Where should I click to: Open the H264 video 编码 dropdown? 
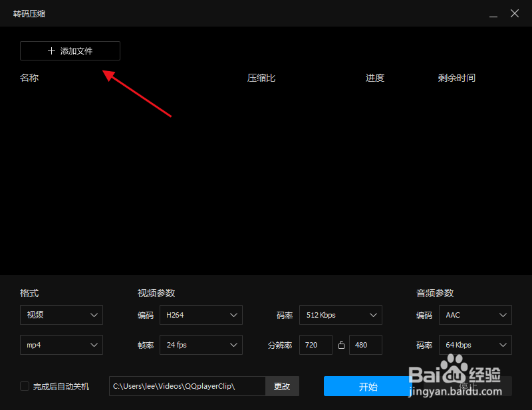[201, 314]
